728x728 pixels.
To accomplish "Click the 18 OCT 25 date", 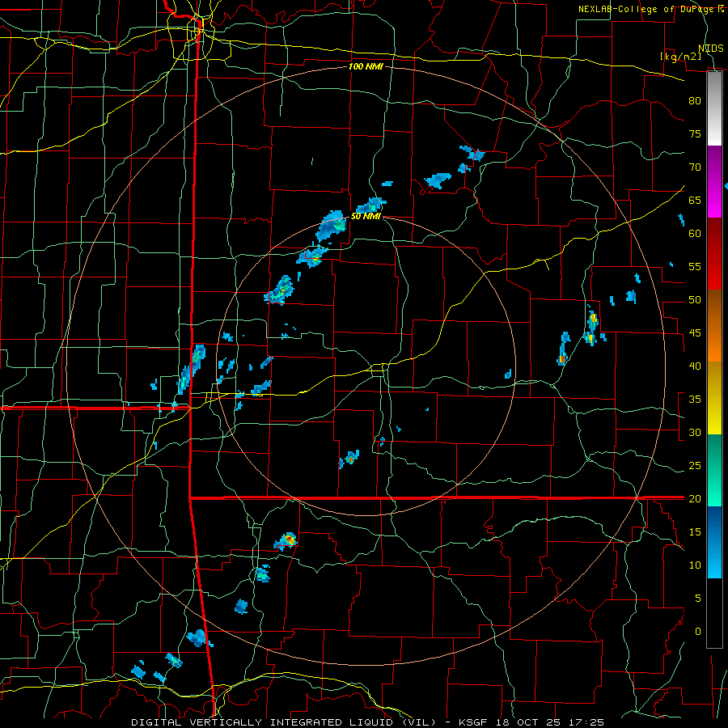I will click(530, 722).
